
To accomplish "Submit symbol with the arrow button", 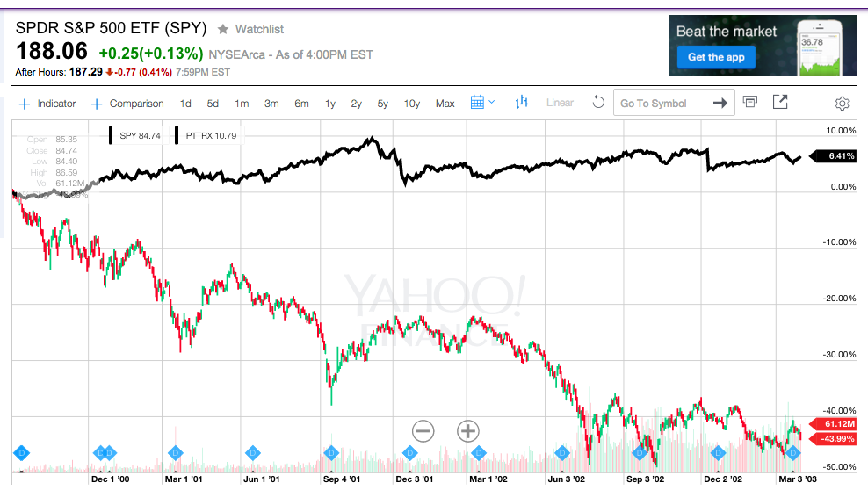I will click(x=720, y=103).
